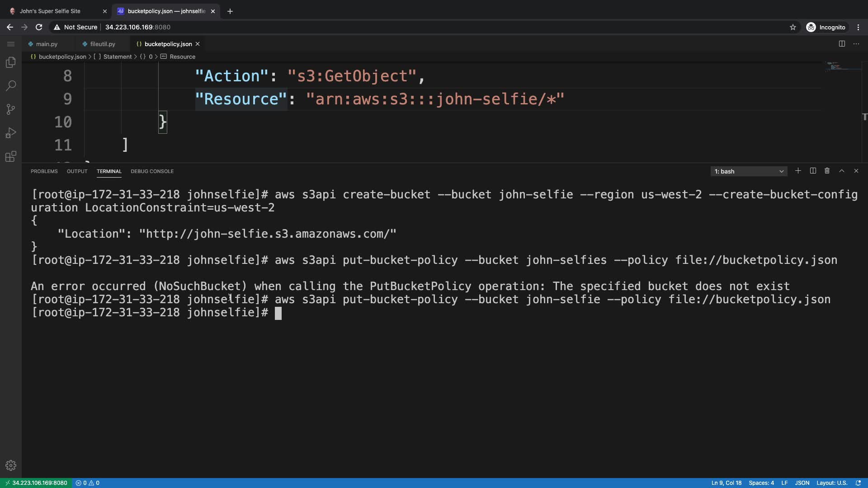
Task: Split the terminal panel
Action: (x=813, y=171)
